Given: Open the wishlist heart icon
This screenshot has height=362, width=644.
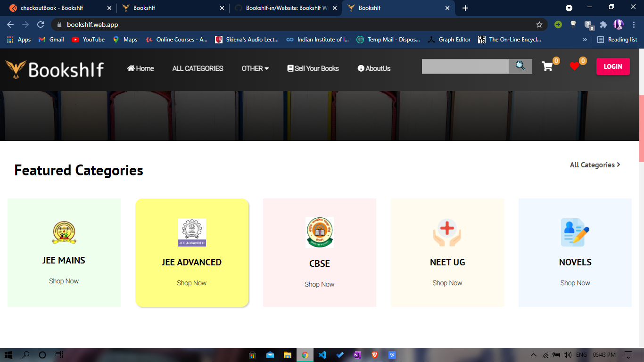Looking at the screenshot, I should pos(574,66).
